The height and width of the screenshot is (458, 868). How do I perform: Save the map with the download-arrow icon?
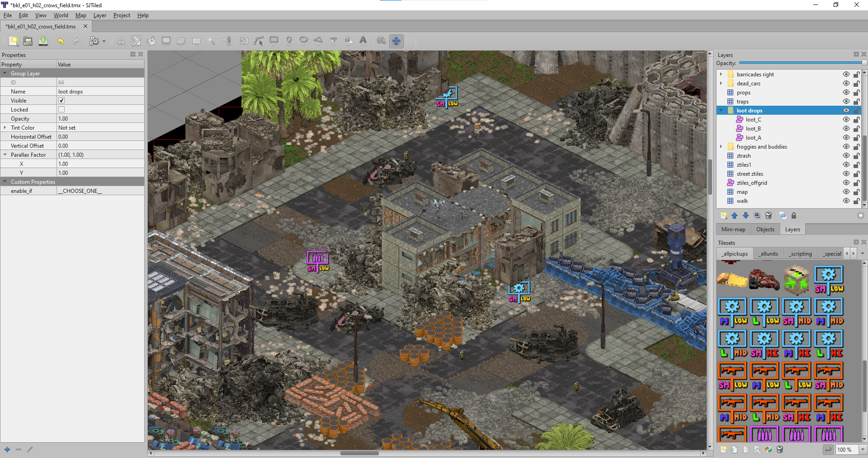point(43,41)
